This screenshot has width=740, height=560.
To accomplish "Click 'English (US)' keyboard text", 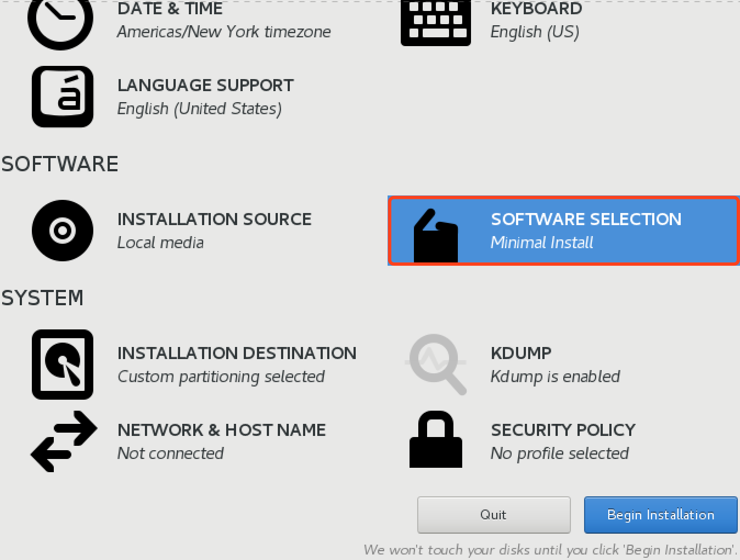I will 535,32.
